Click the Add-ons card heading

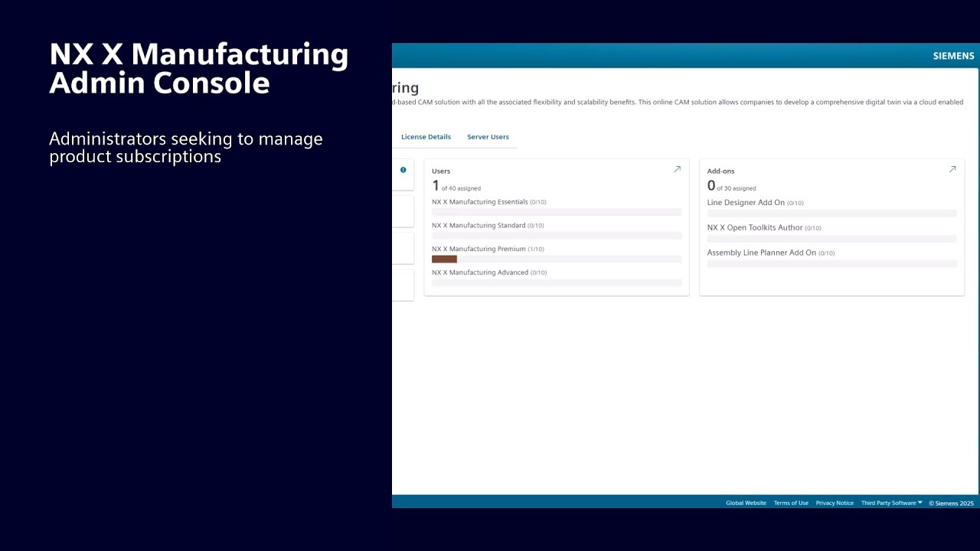point(720,171)
